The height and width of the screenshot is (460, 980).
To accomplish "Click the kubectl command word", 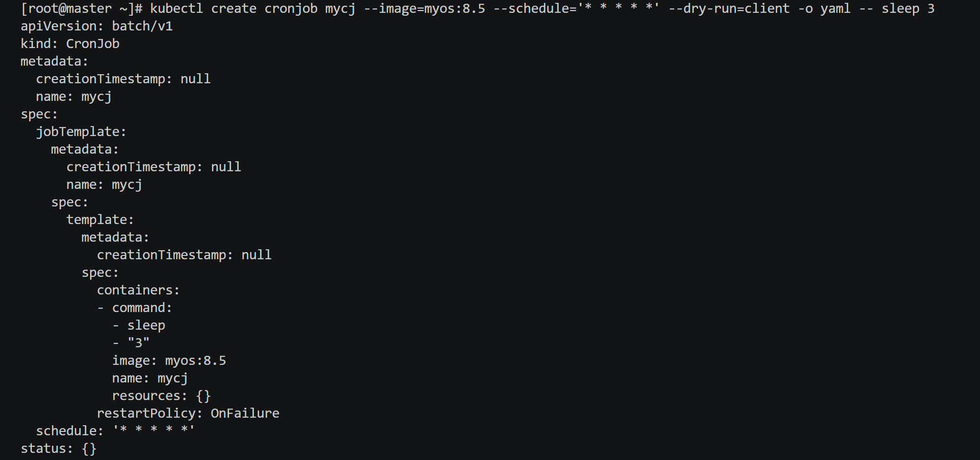I will [177, 9].
